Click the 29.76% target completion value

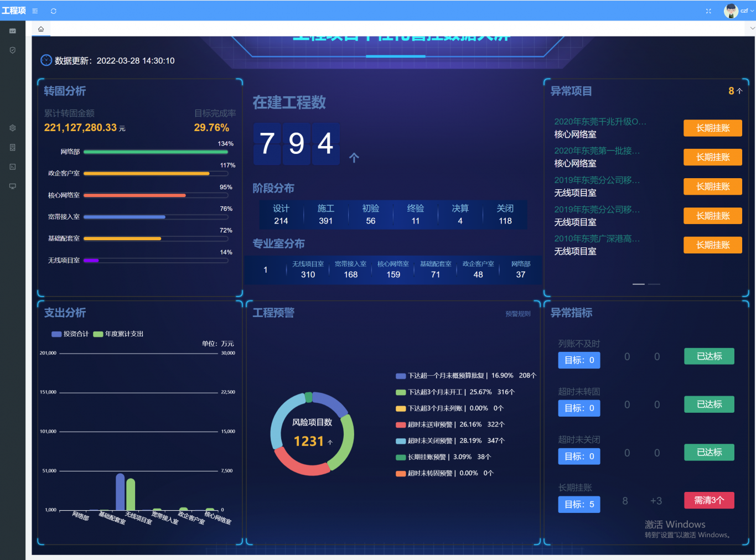(x=211, y=128)
